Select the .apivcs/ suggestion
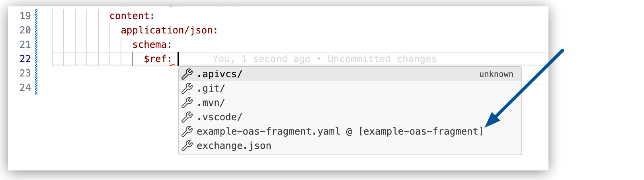This screenshot has height=180, width=644. coord(220,74)
